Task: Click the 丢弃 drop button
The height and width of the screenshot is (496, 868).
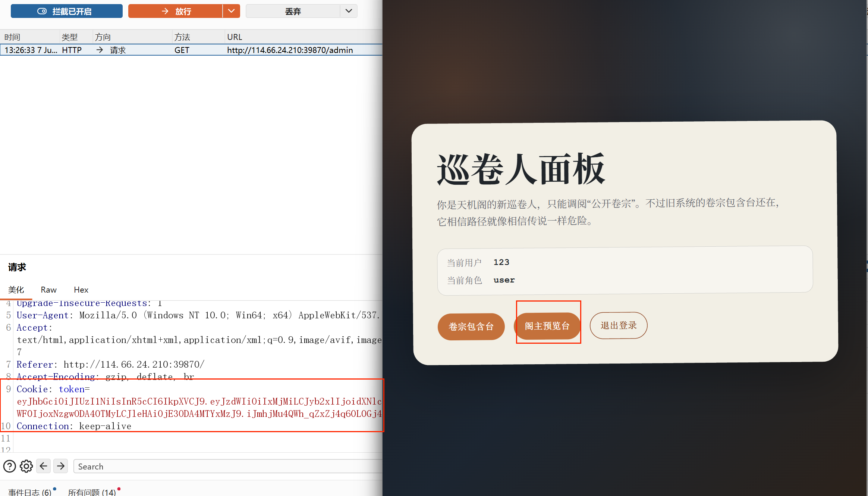Action: (x=293, y=11)
